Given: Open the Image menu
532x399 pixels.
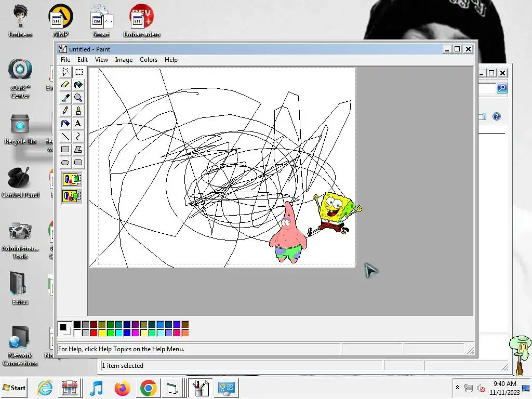Looking at the screenshot, I should pyautogui.click(x=124, y=60).
